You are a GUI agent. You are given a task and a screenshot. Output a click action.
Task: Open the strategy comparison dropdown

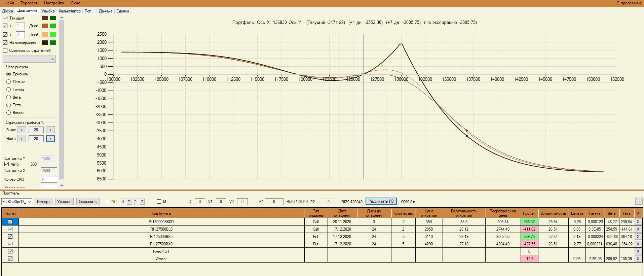(x=29, y=59)
